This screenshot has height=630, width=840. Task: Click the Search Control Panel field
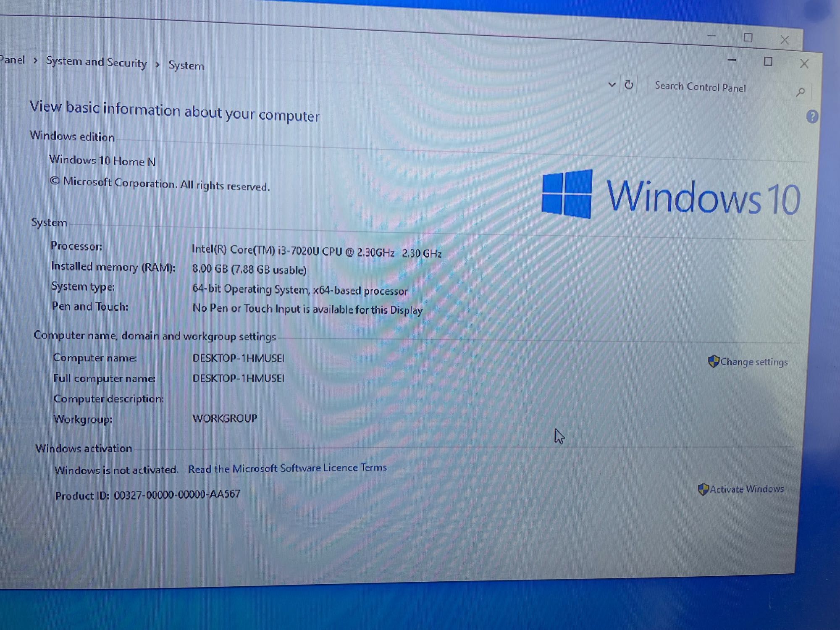tap(729, 88)
